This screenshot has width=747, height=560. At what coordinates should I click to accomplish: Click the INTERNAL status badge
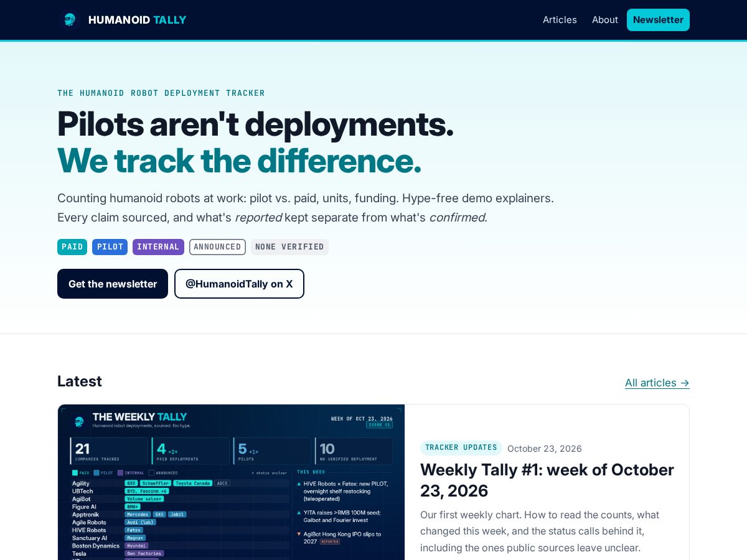[x=158, y=247]
